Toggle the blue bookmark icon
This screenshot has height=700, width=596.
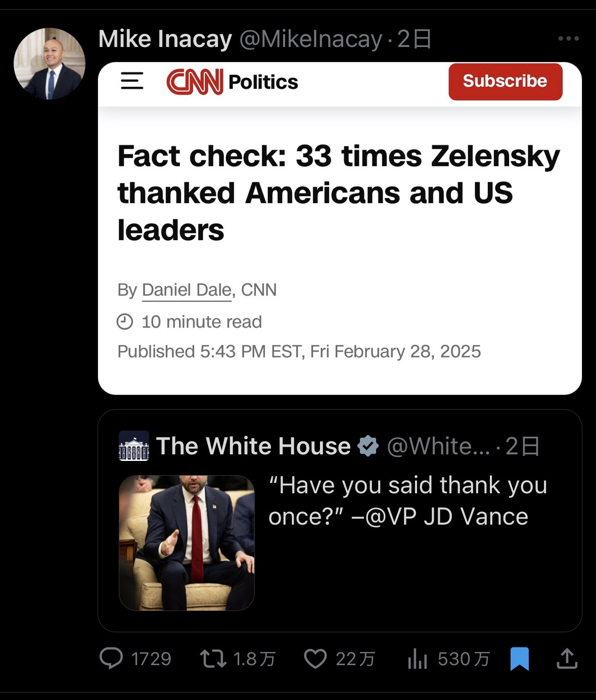tap(520, 659)
